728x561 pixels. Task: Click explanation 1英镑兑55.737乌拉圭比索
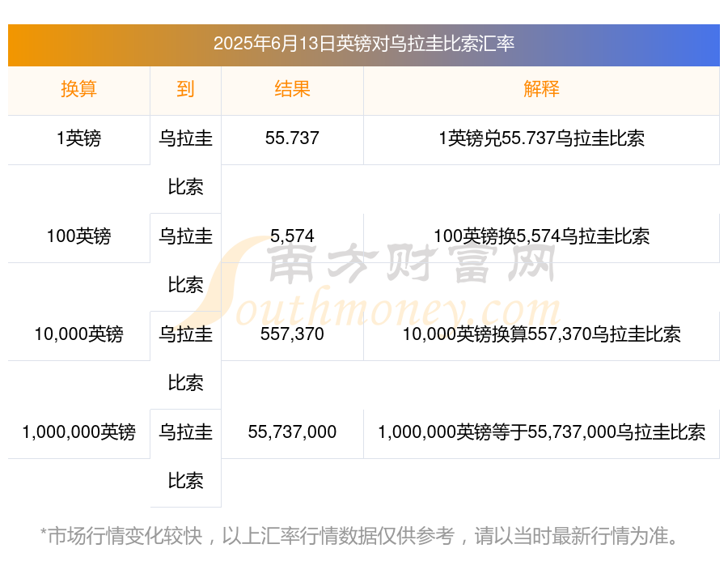point(541,138)
